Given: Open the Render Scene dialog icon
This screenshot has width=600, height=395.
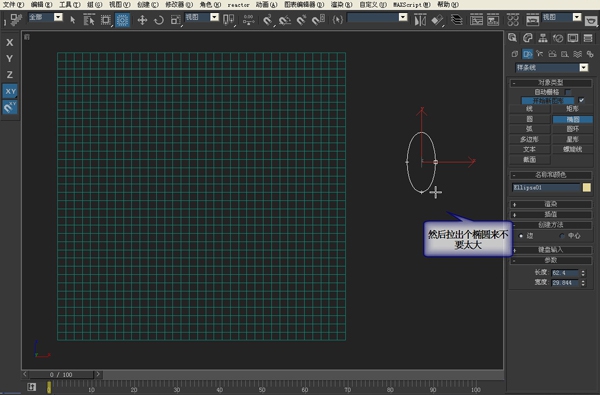Looking at the screenshot, I should click(x=532, y=20).
